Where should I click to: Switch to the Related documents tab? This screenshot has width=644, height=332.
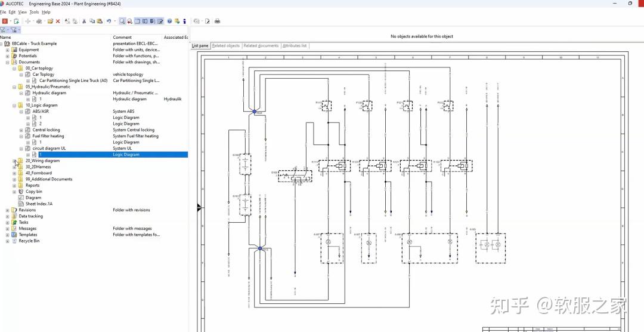click(x=261, y=46)
